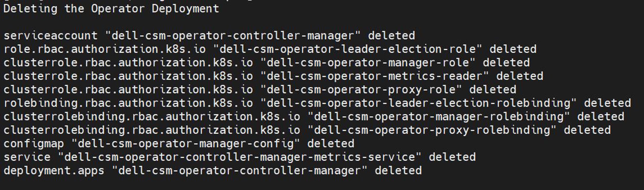Click the 'dell-csm-operator-controller-manager-metrics-service' name
The width and height of the screenshot is (644, 190).
[240, 157]
